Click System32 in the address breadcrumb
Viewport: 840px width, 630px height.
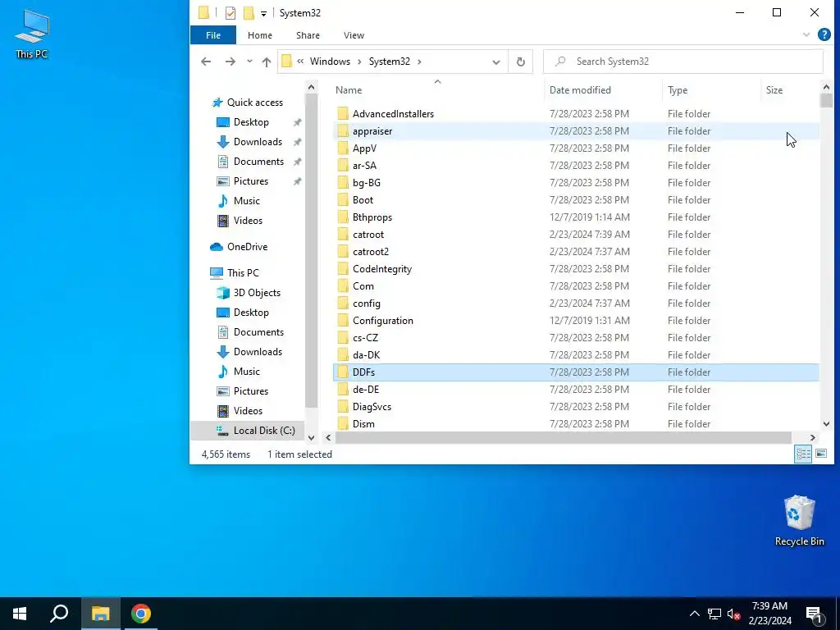pyautogui.click(x=390, y=62)
